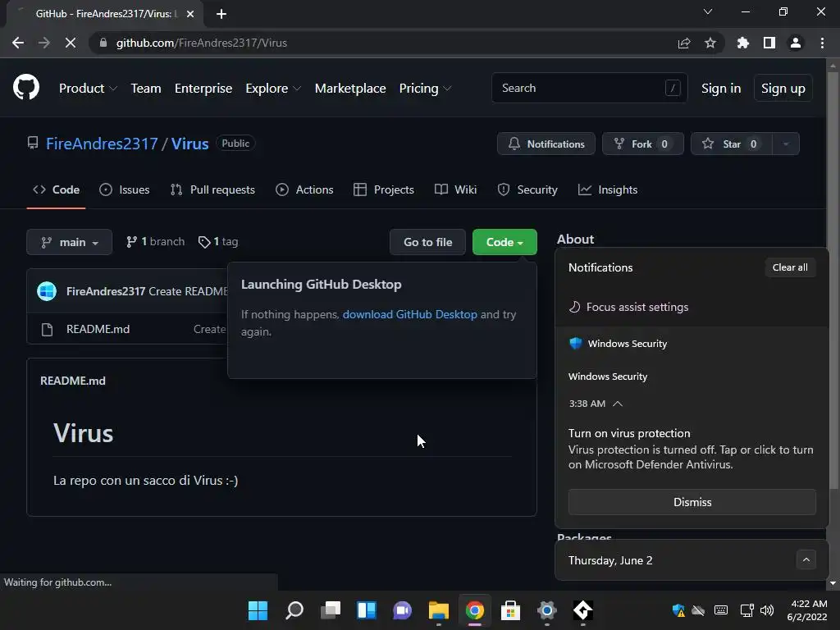Open the Wiki tab
Screen dimensions: 840x630
pos(455,189)
